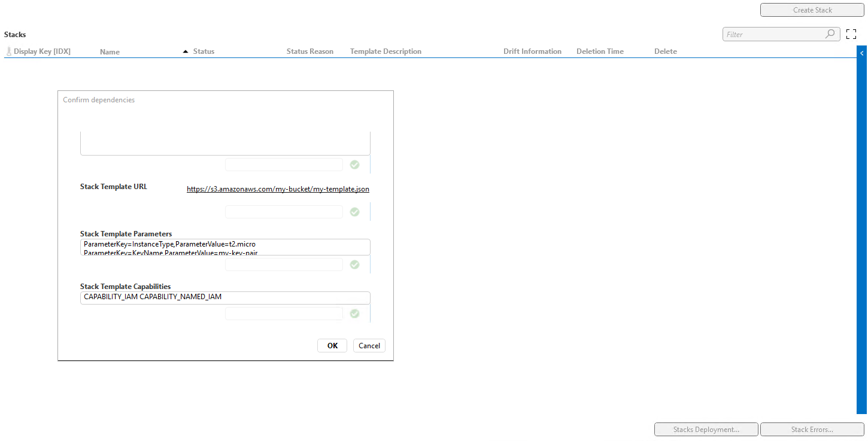Toggle ascending sort arrow beside Status
The image size is (868, 441).
click(186, 51)
